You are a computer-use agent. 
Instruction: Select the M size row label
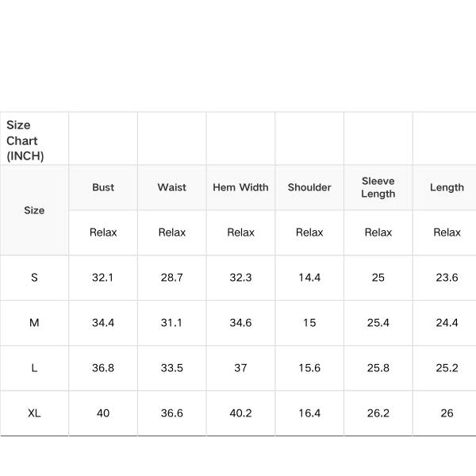point(34,323)
